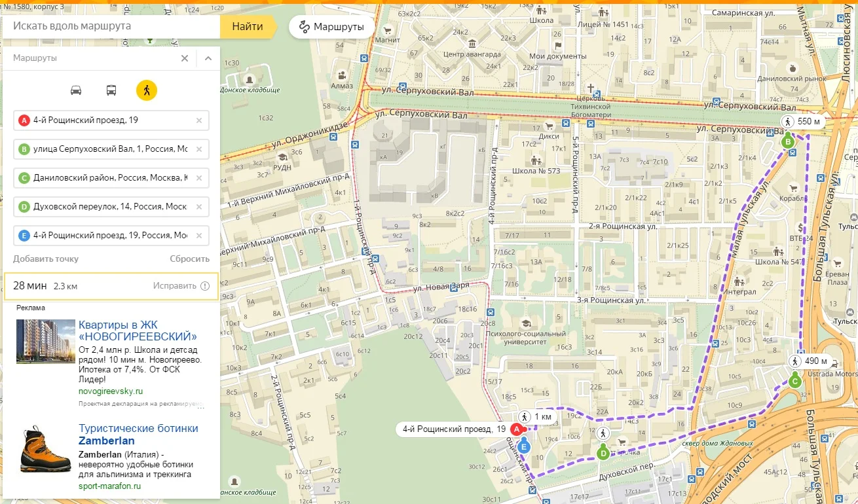Click the Центр авангарда museum icon
Screen dimensions: 858x504
point(472,43)
